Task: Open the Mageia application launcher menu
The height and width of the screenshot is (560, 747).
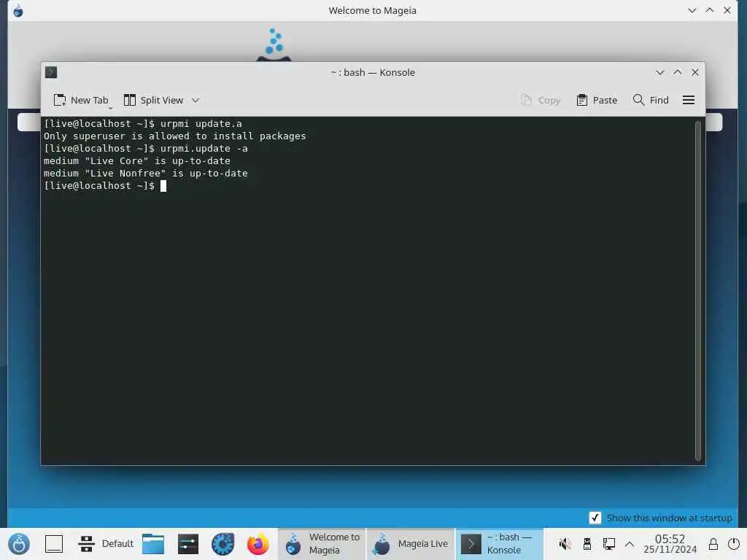Action: pos(19,544)
